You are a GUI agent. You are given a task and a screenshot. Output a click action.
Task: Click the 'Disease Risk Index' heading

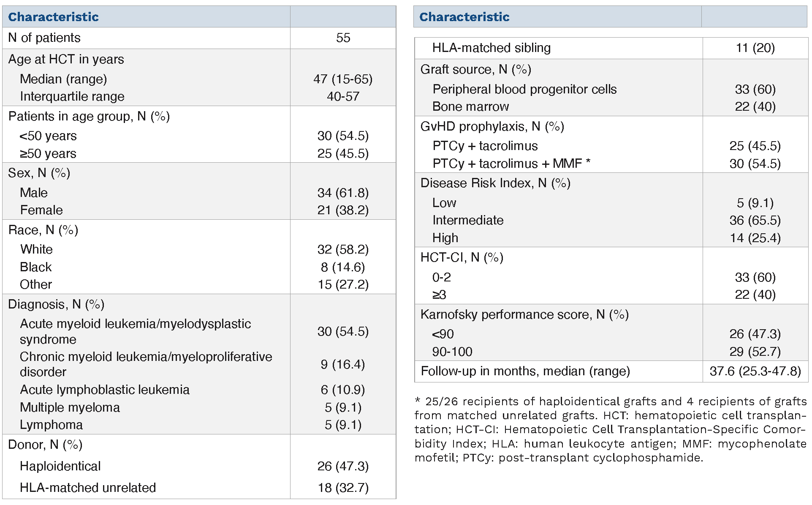[x=495, y=183]
